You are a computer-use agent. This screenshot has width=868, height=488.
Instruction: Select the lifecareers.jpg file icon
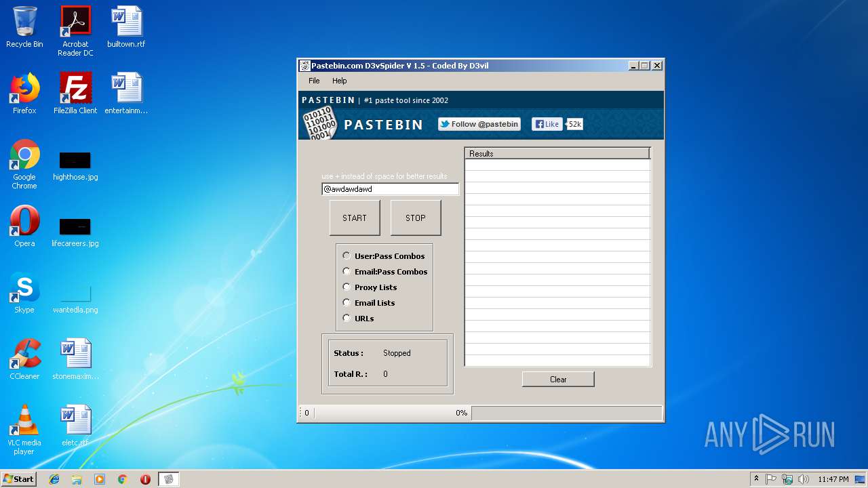click(75, 232)
